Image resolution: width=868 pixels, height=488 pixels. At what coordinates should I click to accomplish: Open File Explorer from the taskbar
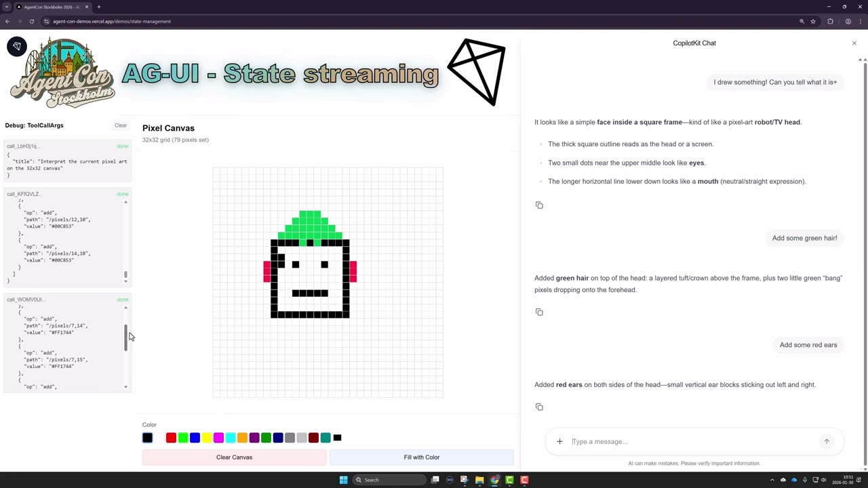pos(479,480)
